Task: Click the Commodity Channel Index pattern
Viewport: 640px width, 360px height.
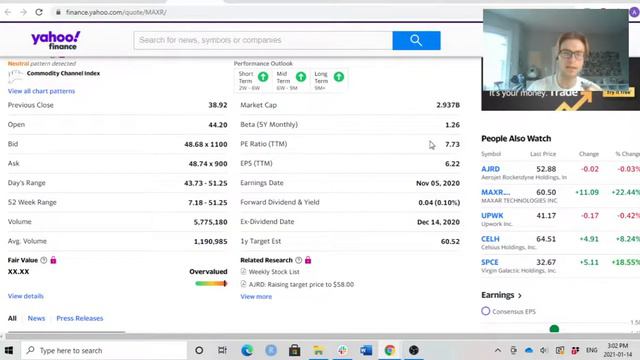Action: click(63, 73)
